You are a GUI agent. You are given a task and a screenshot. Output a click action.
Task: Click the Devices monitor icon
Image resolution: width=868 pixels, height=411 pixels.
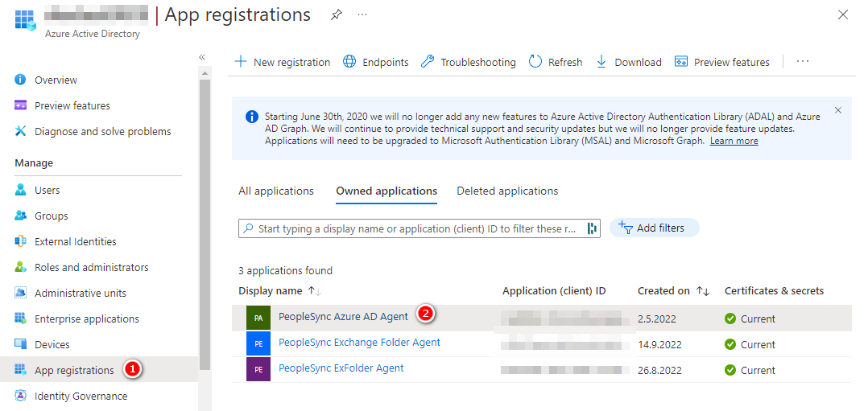20,344
